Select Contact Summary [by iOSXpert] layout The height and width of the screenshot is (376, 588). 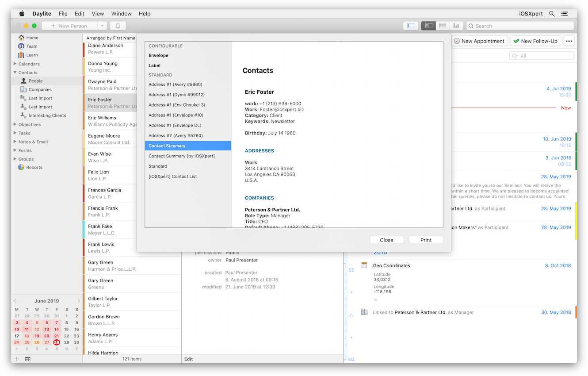point(188,156)
